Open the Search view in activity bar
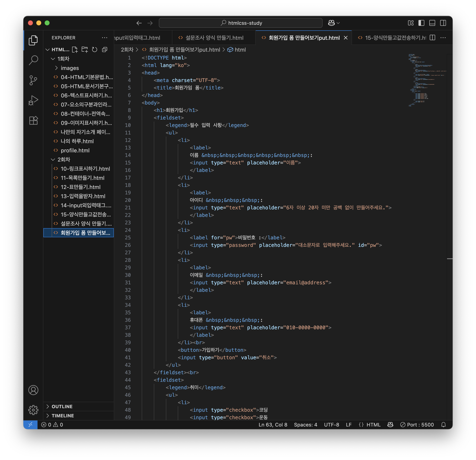 tap(33, 60)
